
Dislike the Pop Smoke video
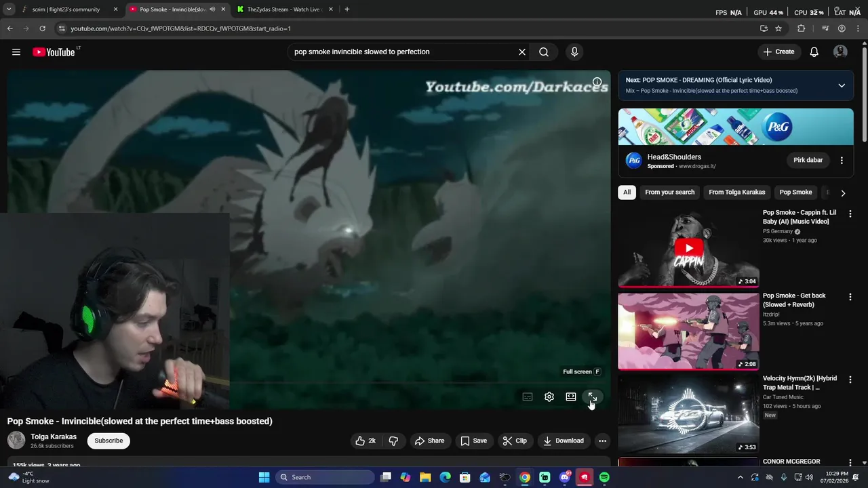(393, 441)
